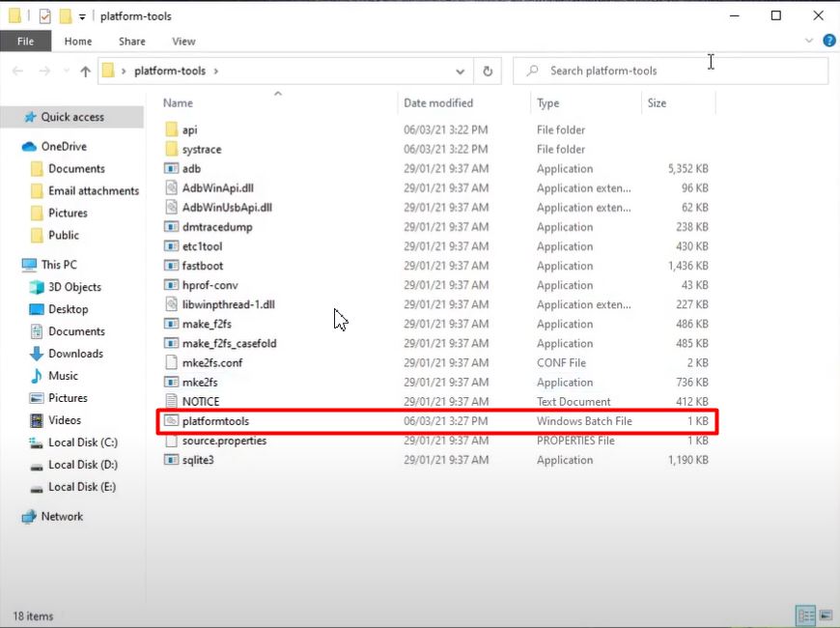
Task: Click the chevron after platform-tools in address bar
Action: click(x=216, y=71)
